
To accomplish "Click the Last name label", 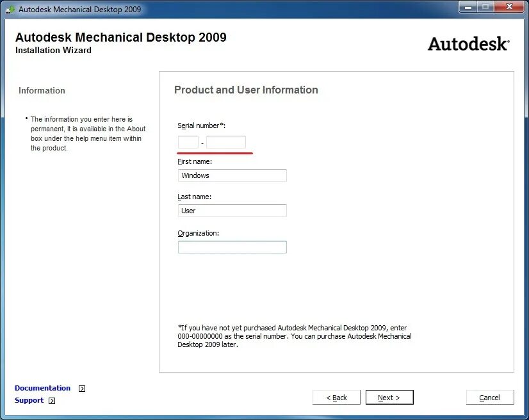I will point(194,197).
